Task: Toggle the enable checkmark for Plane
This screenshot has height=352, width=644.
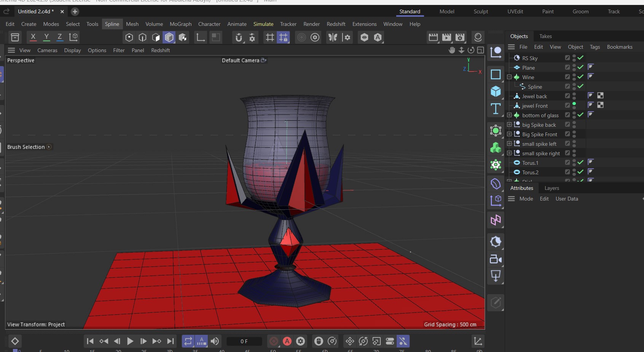Action: click(580, 67)
